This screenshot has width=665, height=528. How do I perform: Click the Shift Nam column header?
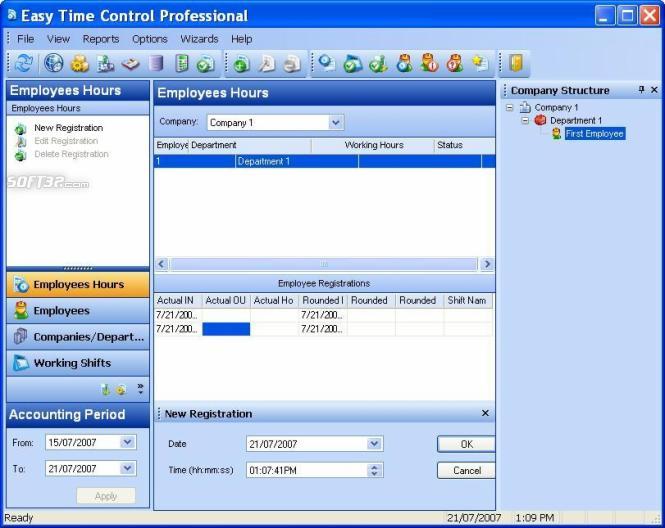click(468, 300)
